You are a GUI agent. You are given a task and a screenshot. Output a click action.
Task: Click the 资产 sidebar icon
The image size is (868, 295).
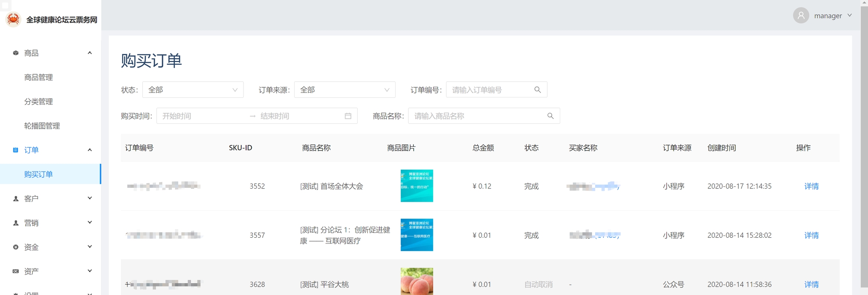point(16,271)
